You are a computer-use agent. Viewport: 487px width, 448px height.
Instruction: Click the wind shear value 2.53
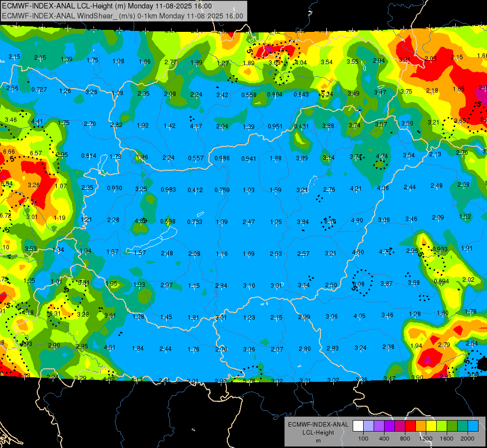click(276, 254)
